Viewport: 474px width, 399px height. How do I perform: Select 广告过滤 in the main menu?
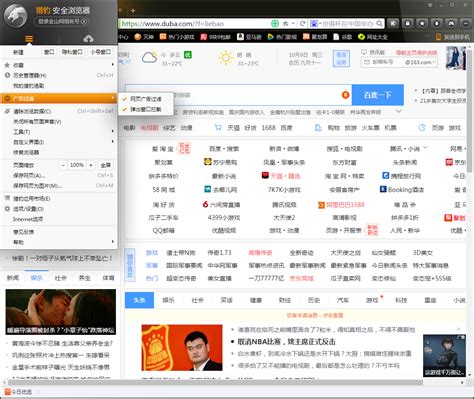click(59, 98)
